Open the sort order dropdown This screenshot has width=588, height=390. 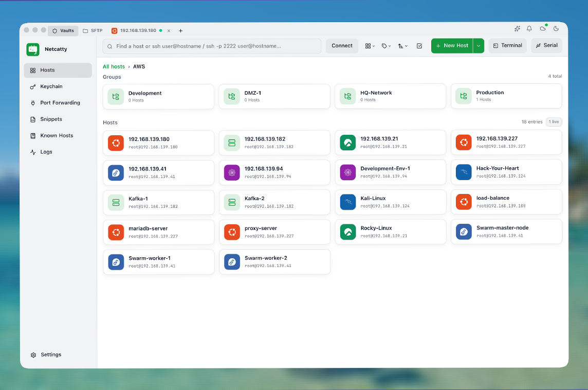click(402, 46)
